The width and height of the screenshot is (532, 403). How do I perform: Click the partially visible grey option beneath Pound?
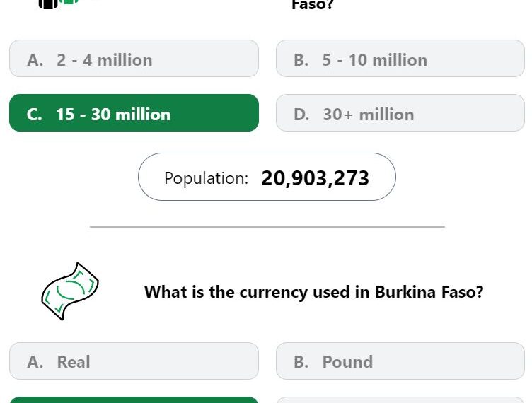click(400, 400)
